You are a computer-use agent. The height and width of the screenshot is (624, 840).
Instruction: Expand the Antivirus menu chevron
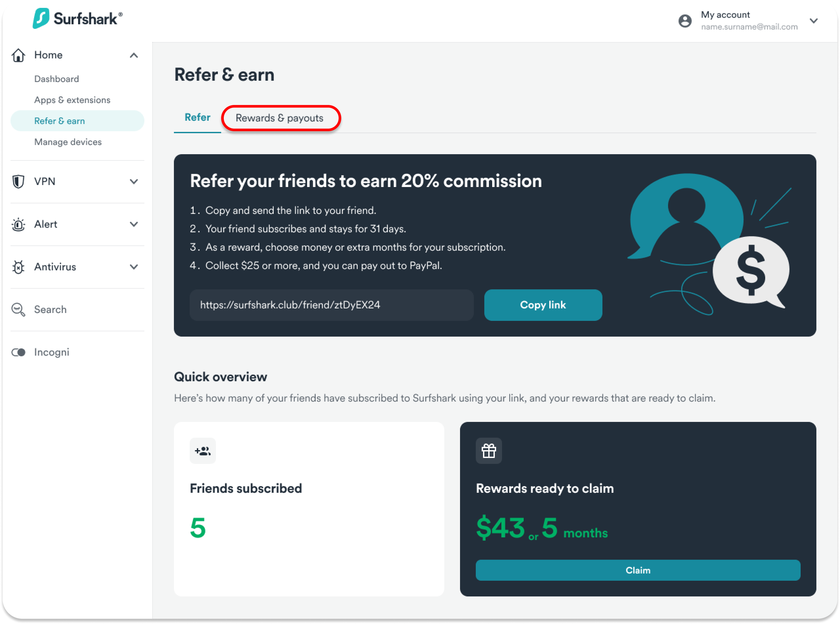point(134,267)
